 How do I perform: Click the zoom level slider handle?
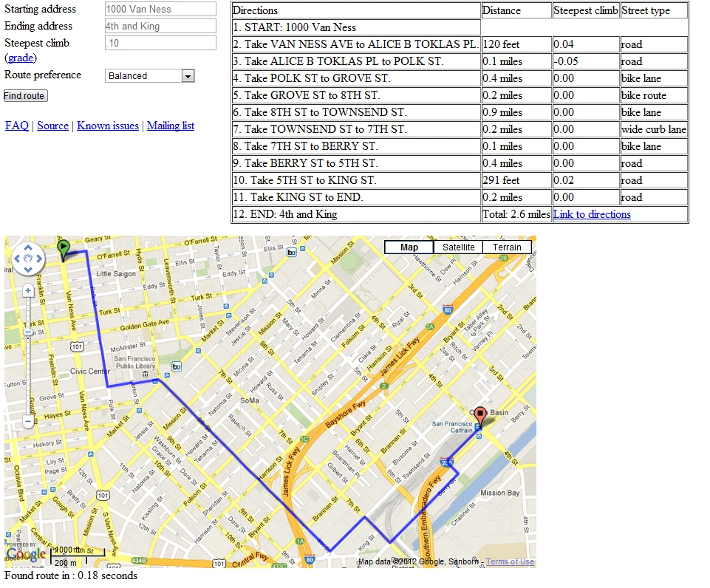coord(27,332)
